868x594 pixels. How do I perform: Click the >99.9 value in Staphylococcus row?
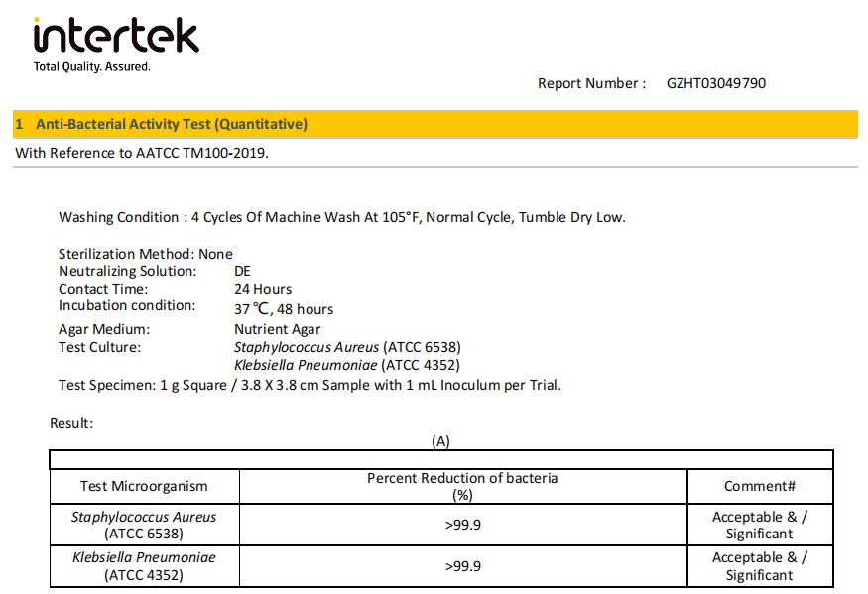point(462,525)
